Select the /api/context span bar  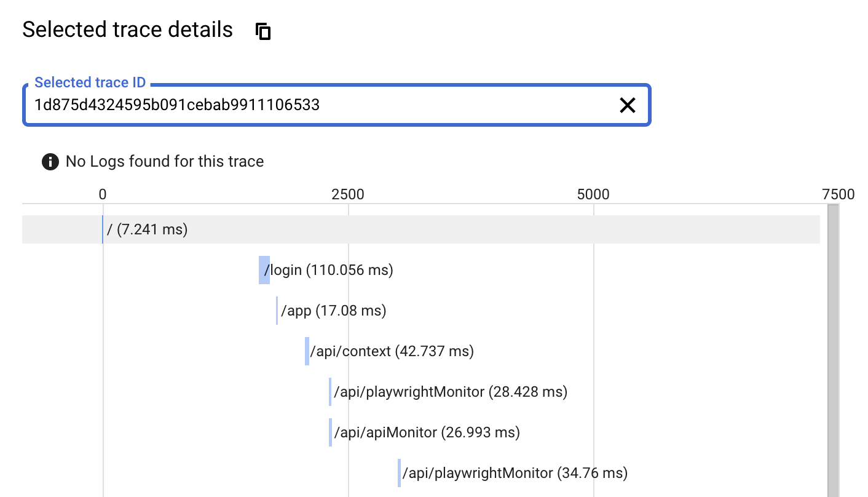coord(307,351)
